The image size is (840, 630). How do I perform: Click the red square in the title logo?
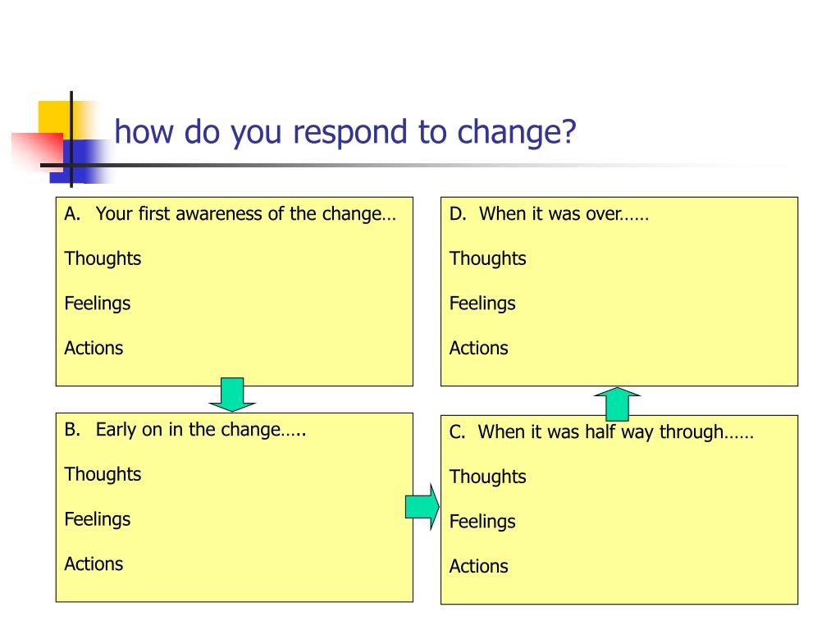click(38, 152)
